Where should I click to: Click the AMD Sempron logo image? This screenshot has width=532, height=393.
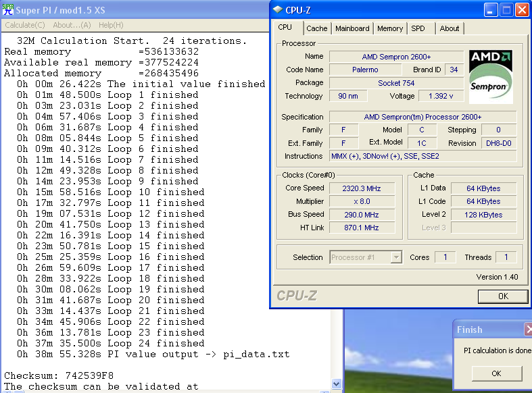pos(491,76)
